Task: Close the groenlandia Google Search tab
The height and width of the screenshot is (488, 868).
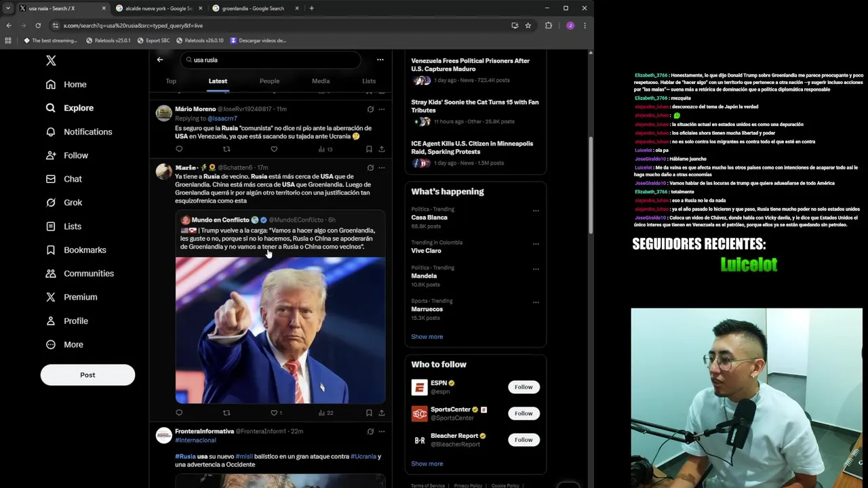Action: (x=297, y=8)
